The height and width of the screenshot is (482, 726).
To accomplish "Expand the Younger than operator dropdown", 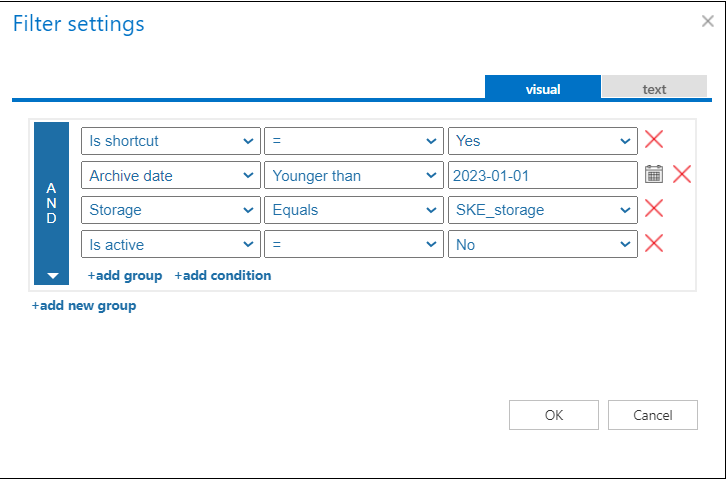I will [353, 175].
